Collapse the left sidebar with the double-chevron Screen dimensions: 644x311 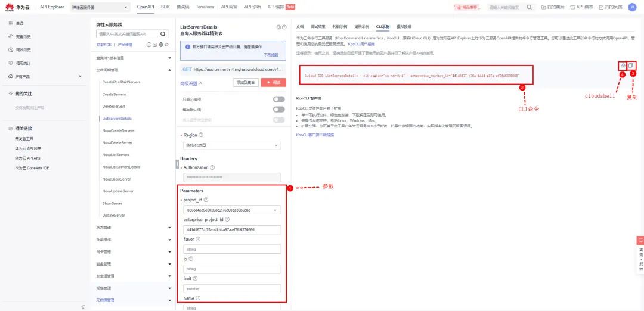(83, 307)
